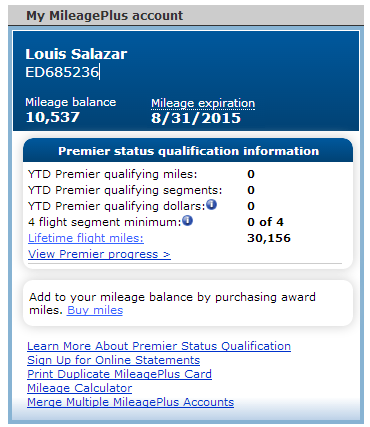
Task: Click the Louis Salazar account name
Action: tap(76, 54)
